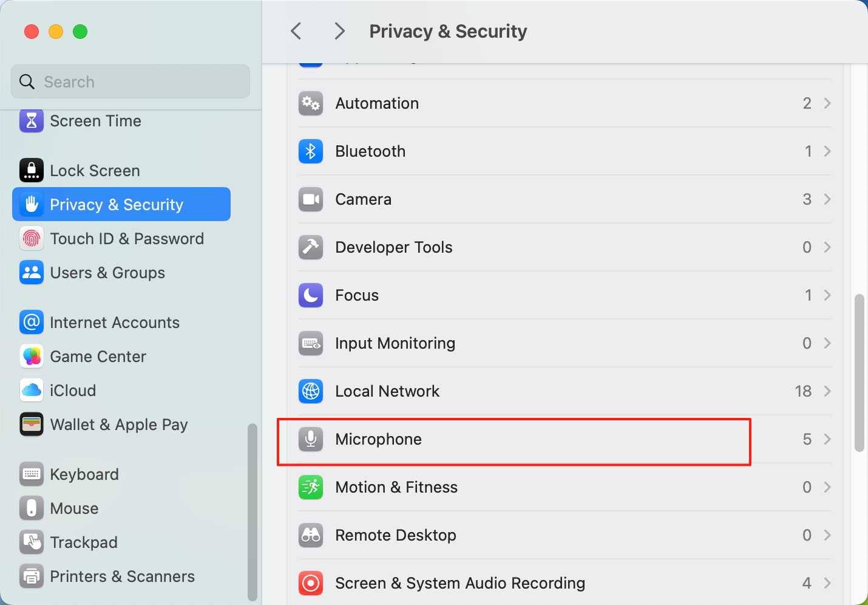Select the Remote Desktop binoculars icon

311,535
